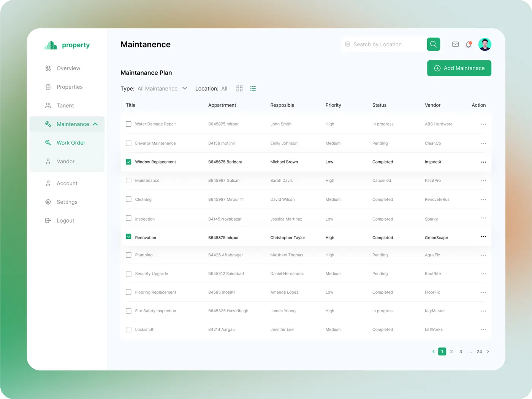Uncheck the Renovation checkbox
Screen dimensions: 532x399
[128, 237]
